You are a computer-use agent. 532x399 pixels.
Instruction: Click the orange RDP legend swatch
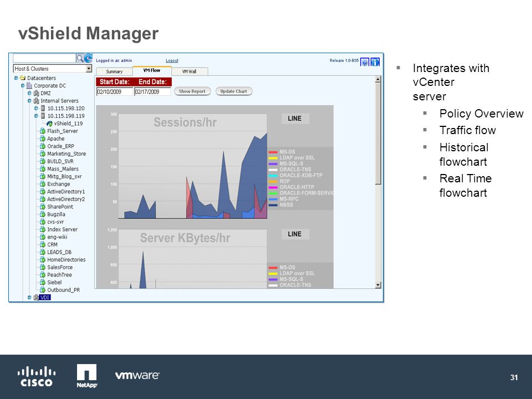[x=273, y=182]
